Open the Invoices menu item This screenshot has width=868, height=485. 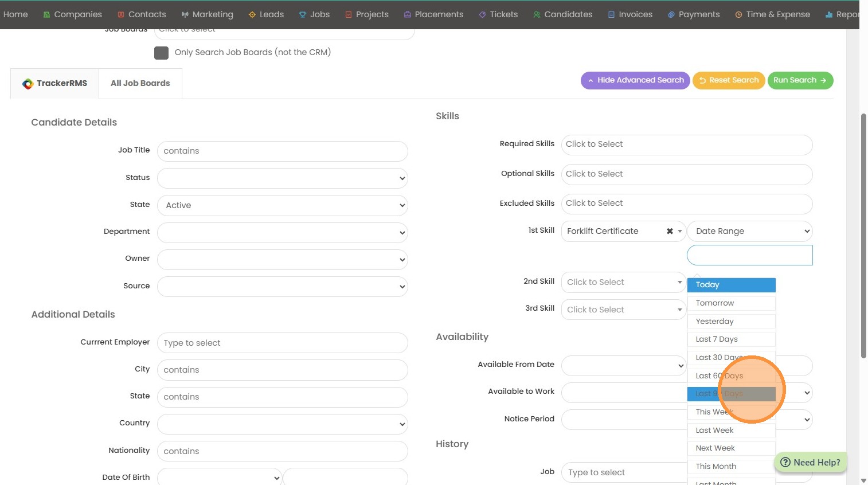(x=630, y=14)
